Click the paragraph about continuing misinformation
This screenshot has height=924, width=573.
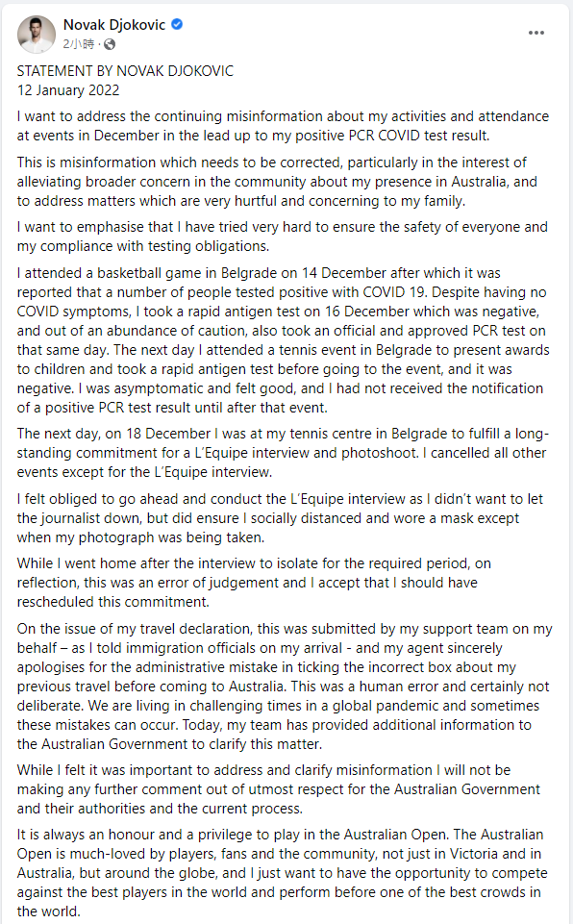point(283,126)
